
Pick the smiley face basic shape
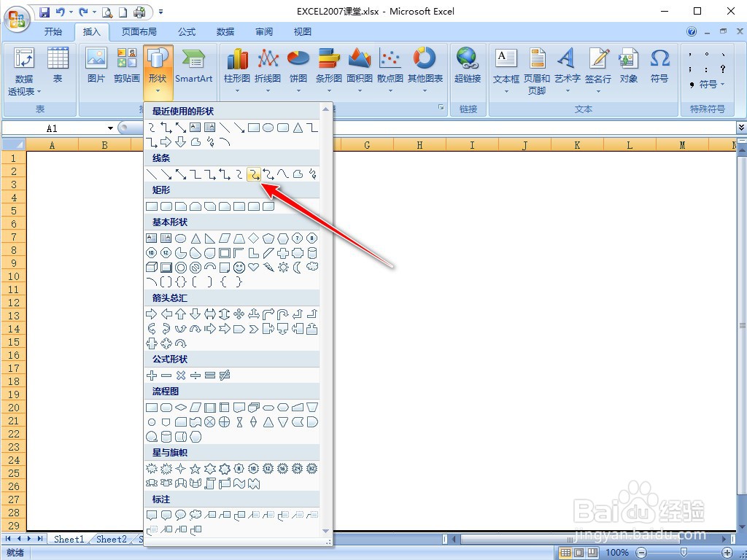coord(239,268)
